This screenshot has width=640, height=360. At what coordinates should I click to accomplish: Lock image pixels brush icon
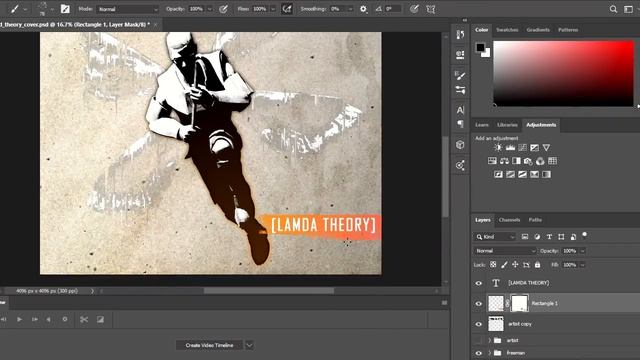pos(504,265)
